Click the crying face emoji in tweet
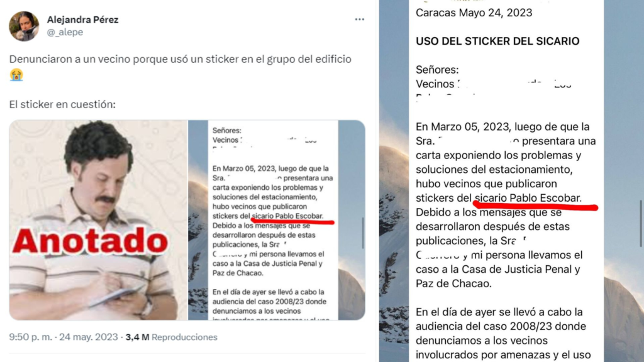 [x=16, y=75]
